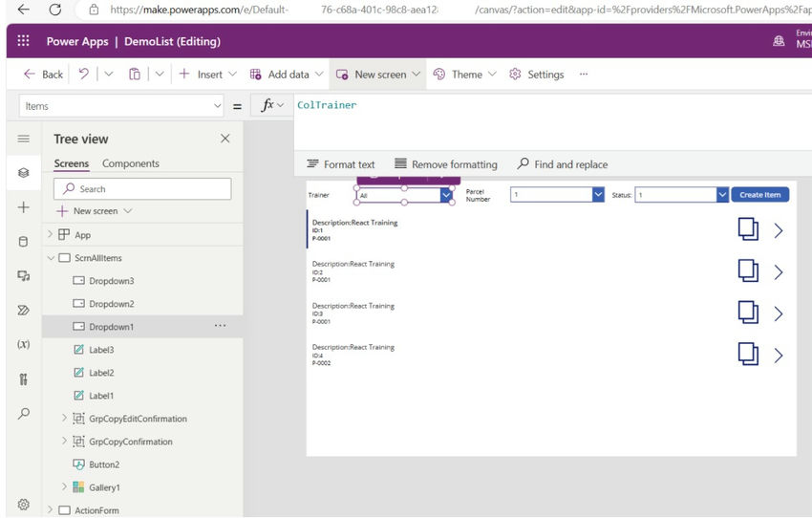Open the New screen toolbar menu
Viewport: 812px width, 518px height.
click(378, 75)
